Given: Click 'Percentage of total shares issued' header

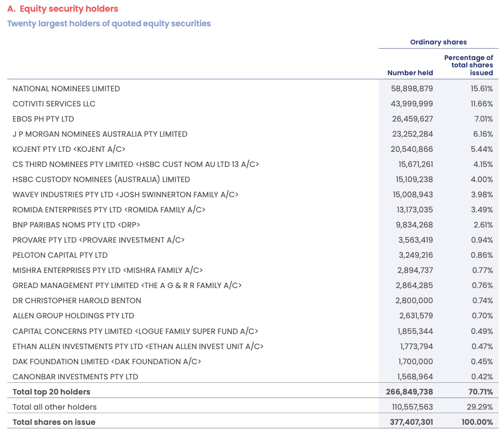Looking at the screenshot, I should coord(469,65).
